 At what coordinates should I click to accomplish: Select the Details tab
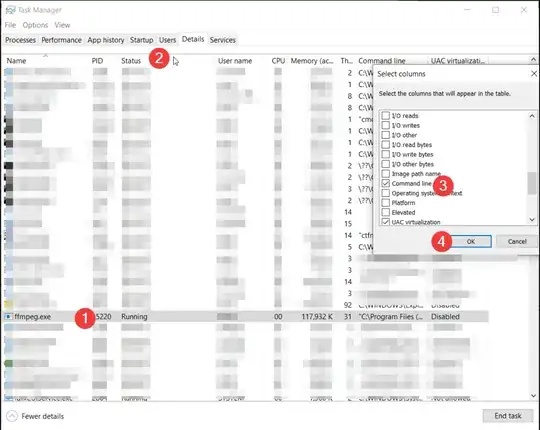pyautogui.click(x=193, y=39)
